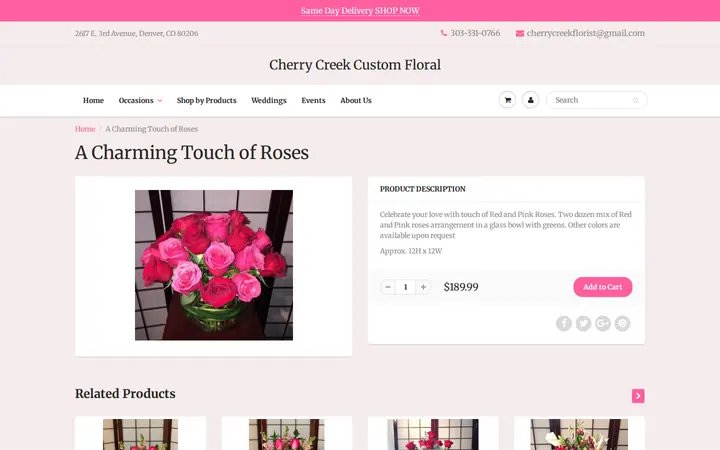Click the Approx. 12H x 12W text
720x450 pixels.
[x=411, y=251]
